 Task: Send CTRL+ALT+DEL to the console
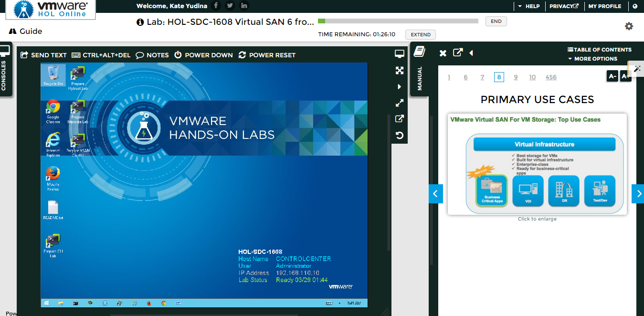click(x=101, y=55)
